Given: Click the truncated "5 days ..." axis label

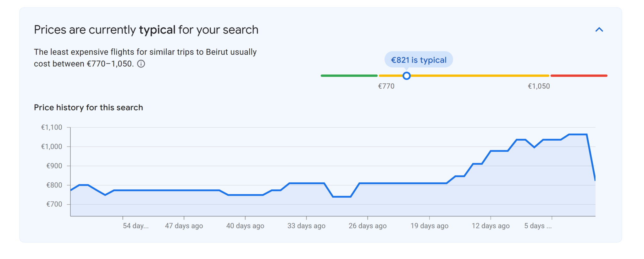Looking at the screenshot, I should coord(538,226).
